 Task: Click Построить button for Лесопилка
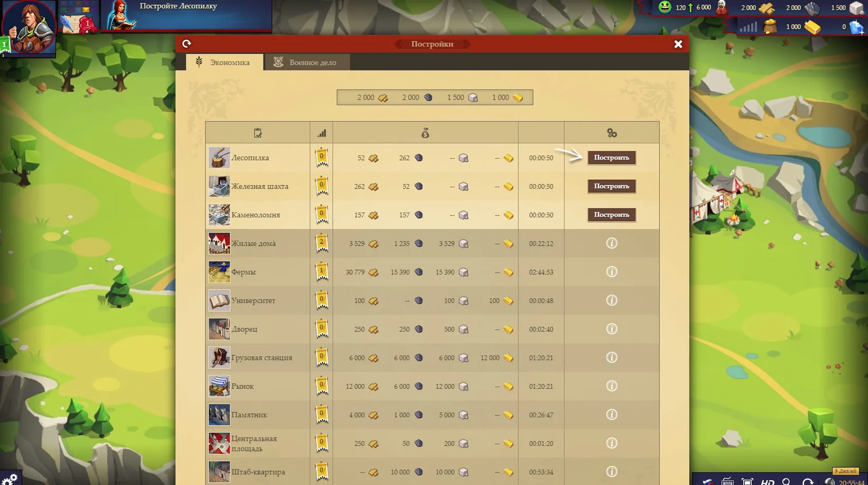[x=612, y=158]
